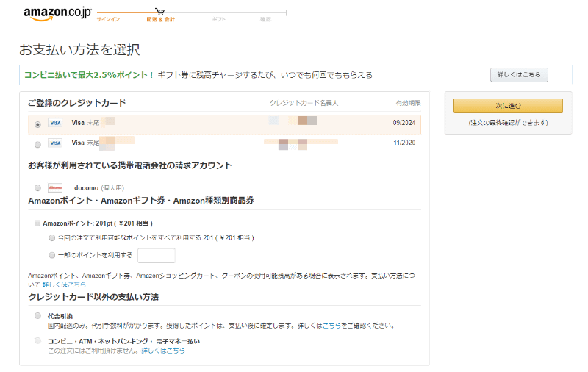The width and height of the screenshot is (588, 372).
Task: Click (注文の最終確認ができます) note text
Action: click(508, 123)
